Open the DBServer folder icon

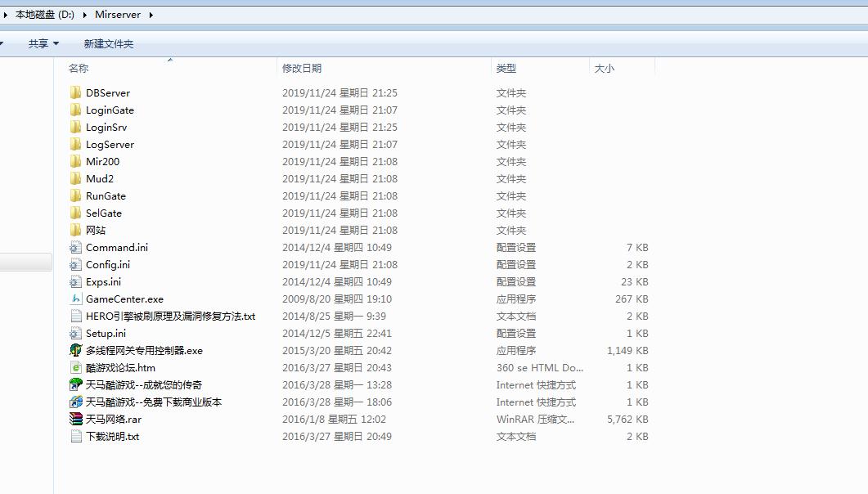[x=75, y=92]
